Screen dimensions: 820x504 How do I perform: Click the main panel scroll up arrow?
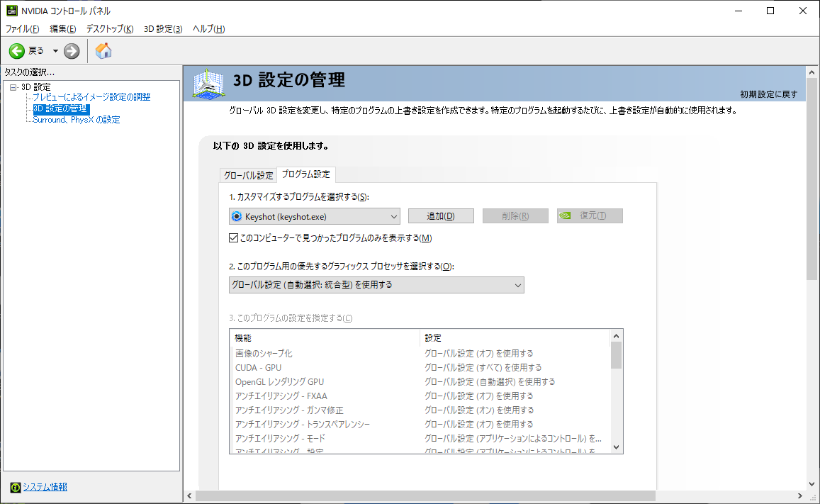tap(811, 72)
